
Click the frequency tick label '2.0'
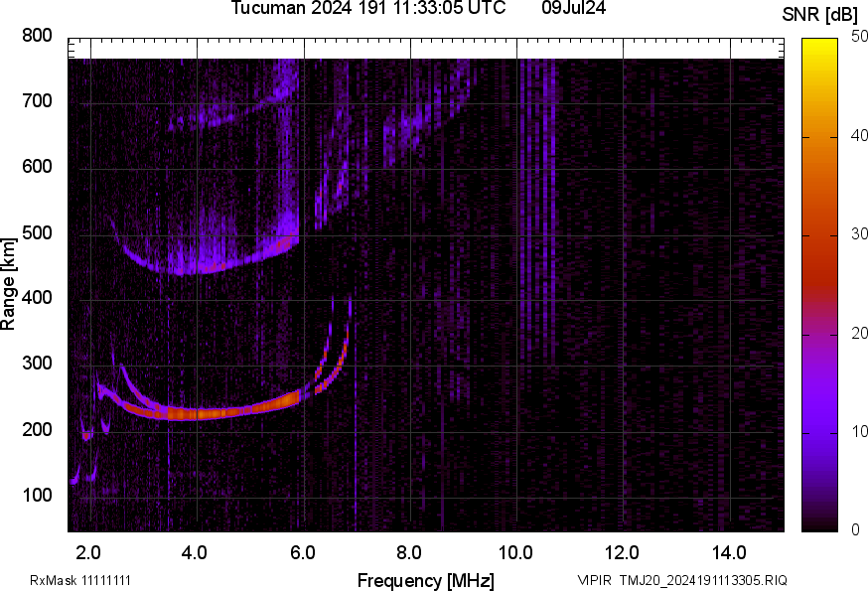pyautogui.click(x=88, y=553)
